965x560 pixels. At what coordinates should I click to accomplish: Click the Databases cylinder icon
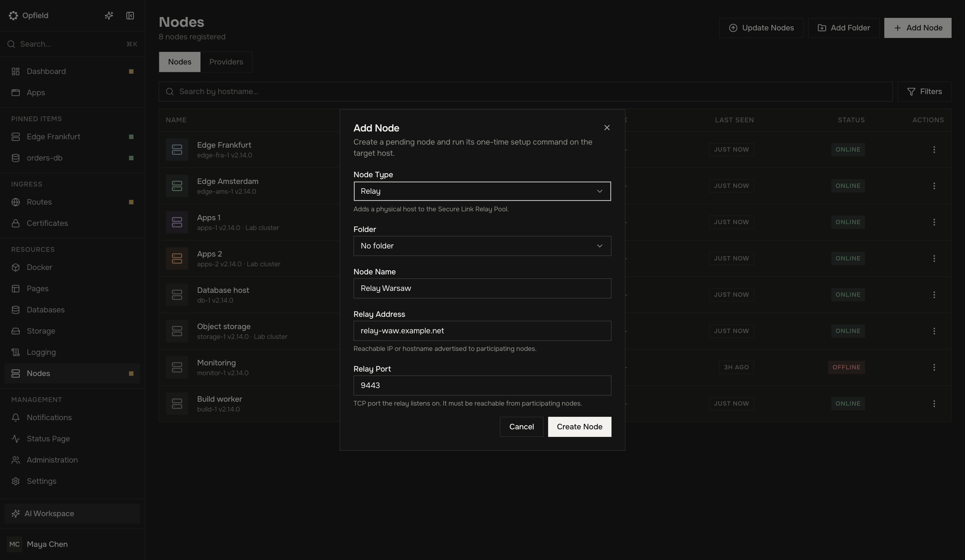pos(16,310)
